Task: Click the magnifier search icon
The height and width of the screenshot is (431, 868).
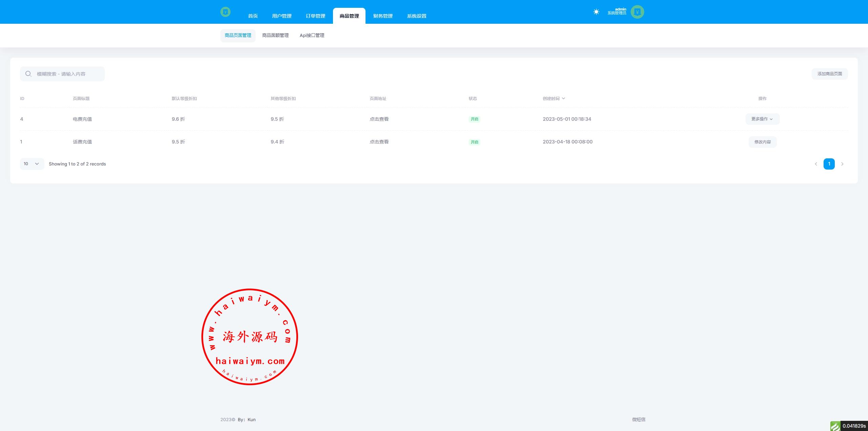Action: pos(28,74)
